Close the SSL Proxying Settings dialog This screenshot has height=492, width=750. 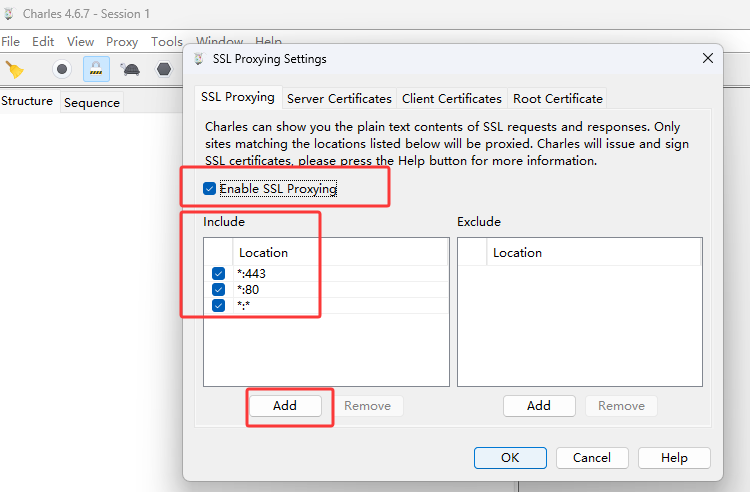[x=708, y=58]
